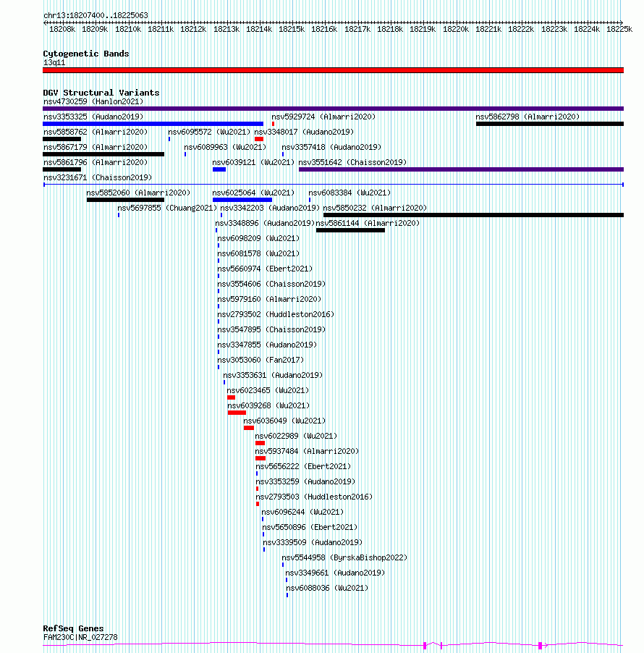
Task: Open nsv3339509 (Audano2019) variant
Action: pyautogui.click(x=313, y=543)
